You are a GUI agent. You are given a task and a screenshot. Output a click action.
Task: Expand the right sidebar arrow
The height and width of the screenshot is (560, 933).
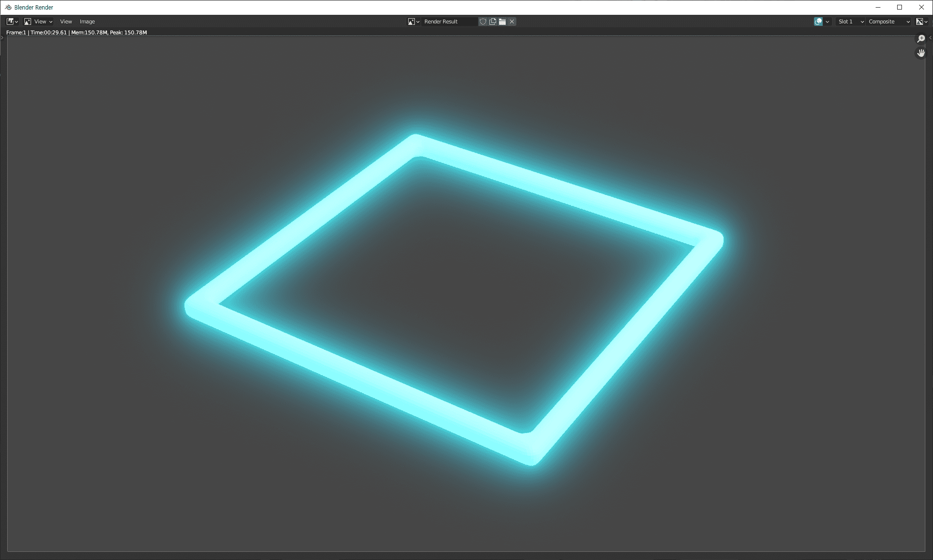[x=930, y=38]
